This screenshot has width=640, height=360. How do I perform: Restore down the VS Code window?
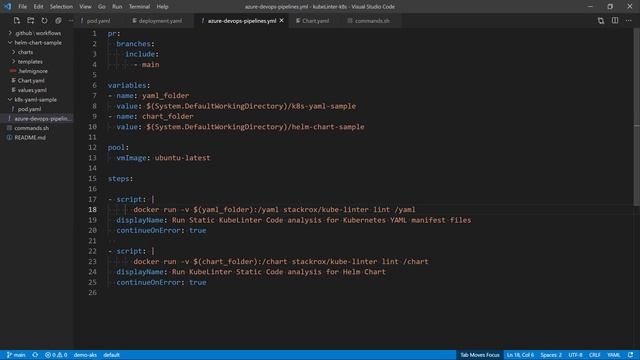pyautogui.click(x=610, y=7)
